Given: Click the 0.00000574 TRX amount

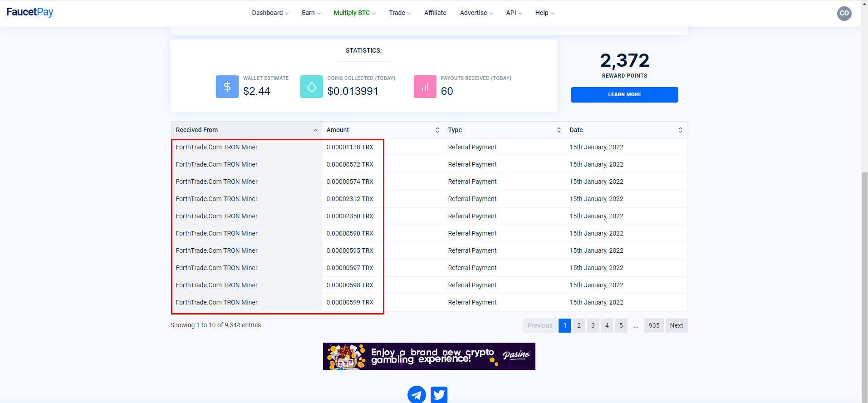Looking at the screenshot, I should [x=350, y=182].
